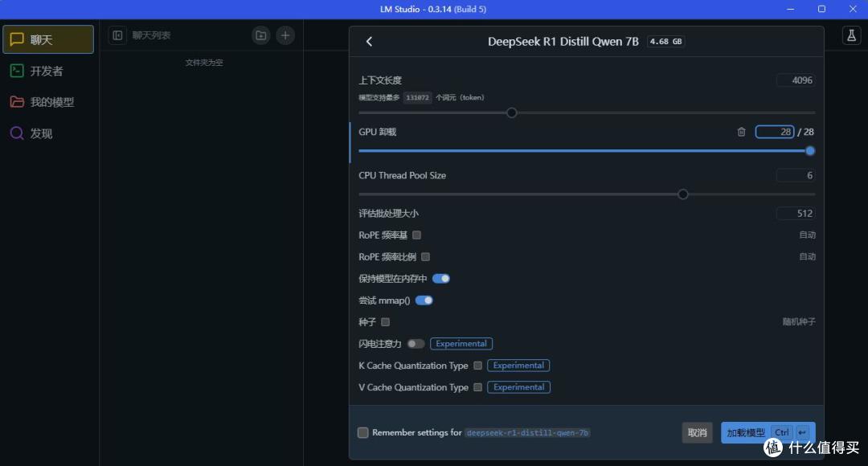Close the LM Studio window
The width and height of the screenshot is (868, 466).
point(853,9)
